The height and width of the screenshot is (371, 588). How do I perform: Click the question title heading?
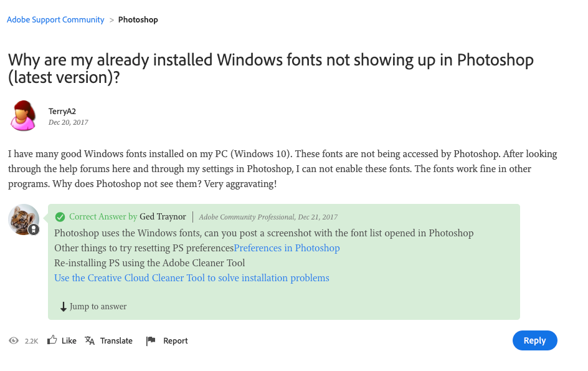click(x=270, y=69)
